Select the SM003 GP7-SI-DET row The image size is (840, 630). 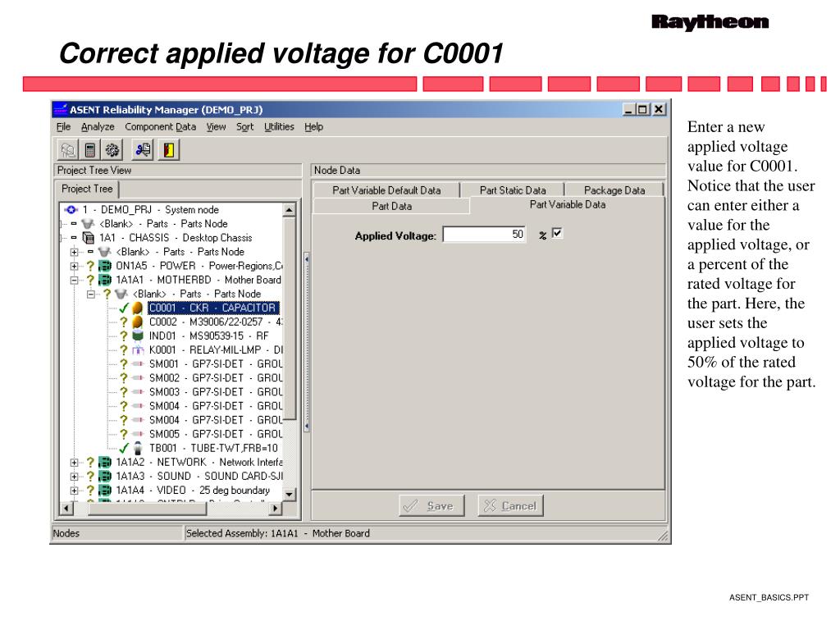[x=216, y=391]
